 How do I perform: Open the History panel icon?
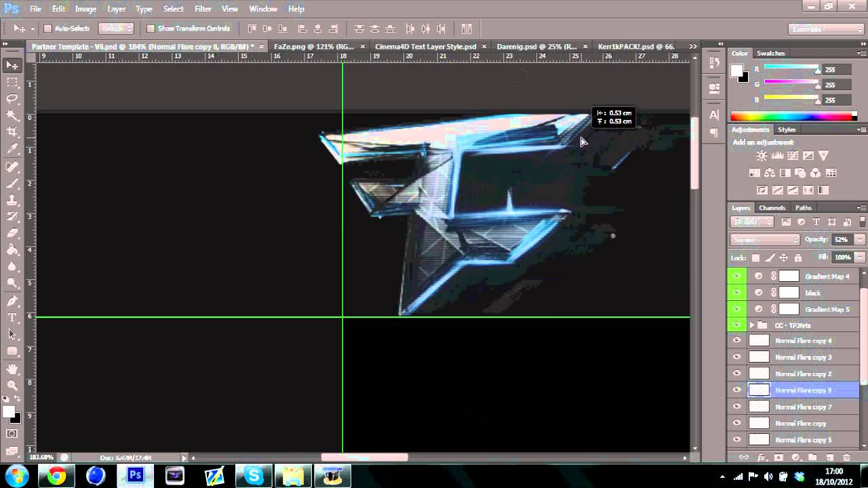pos(713,63)
